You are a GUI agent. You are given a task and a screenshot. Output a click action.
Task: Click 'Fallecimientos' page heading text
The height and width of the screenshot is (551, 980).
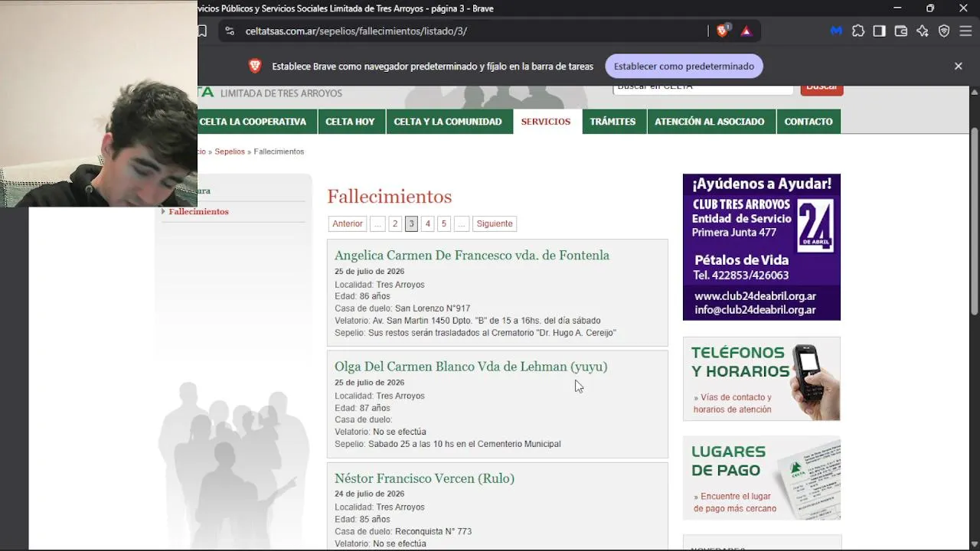point(390,197)
